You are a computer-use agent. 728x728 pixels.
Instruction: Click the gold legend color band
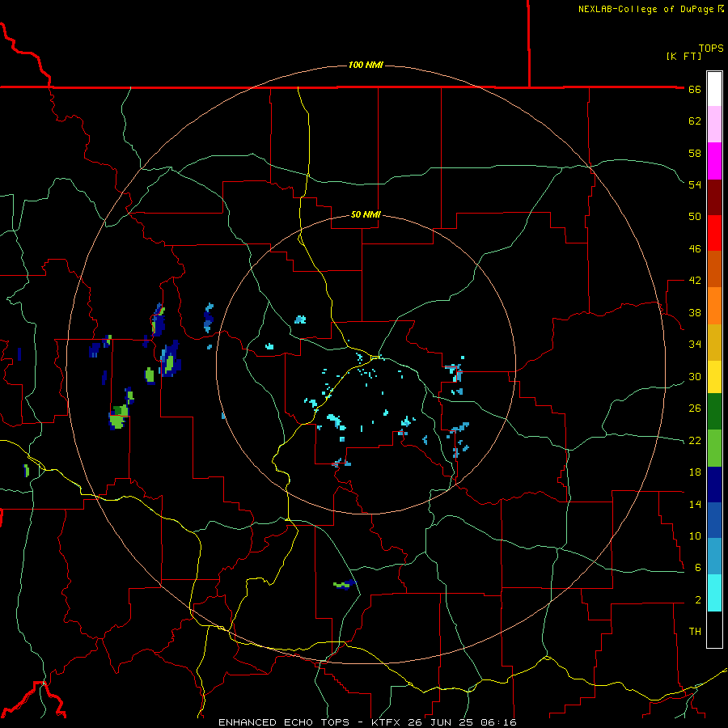(714, 342)
